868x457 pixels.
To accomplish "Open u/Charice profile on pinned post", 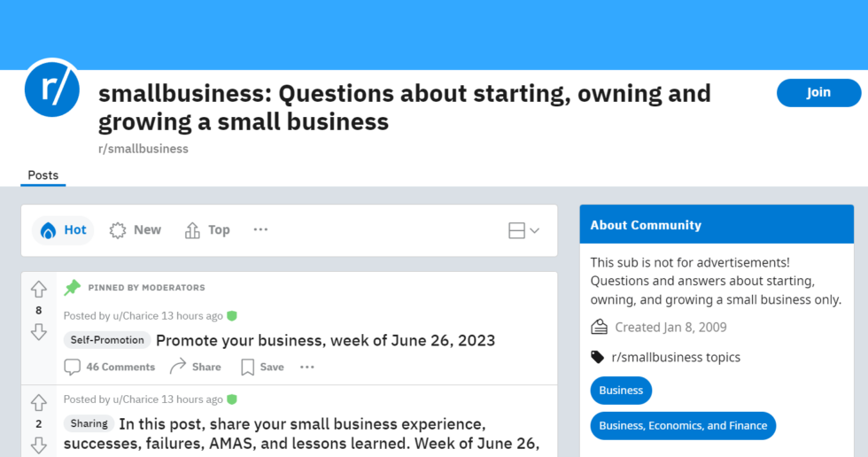I will [136, 316].
